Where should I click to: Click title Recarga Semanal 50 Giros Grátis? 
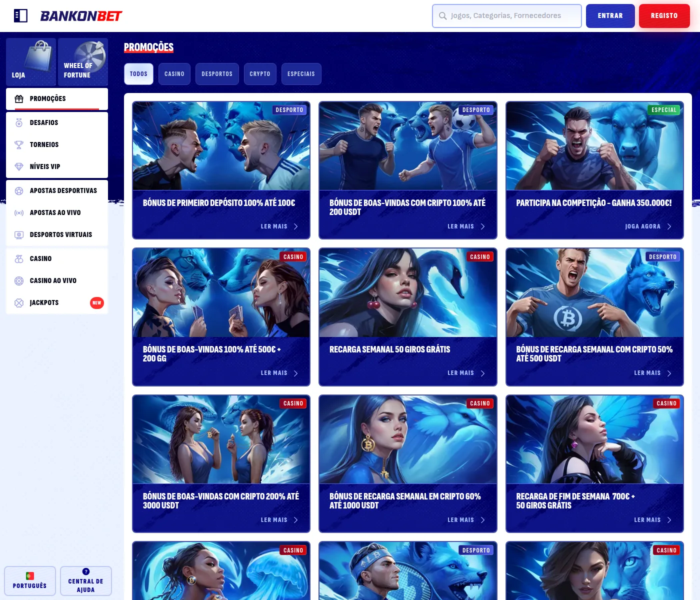click(389, 349)
